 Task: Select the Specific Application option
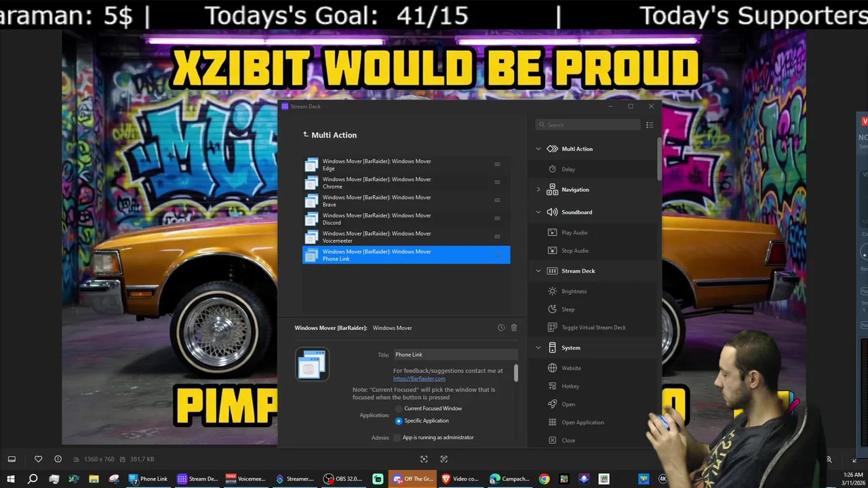(x=399, y=421)
